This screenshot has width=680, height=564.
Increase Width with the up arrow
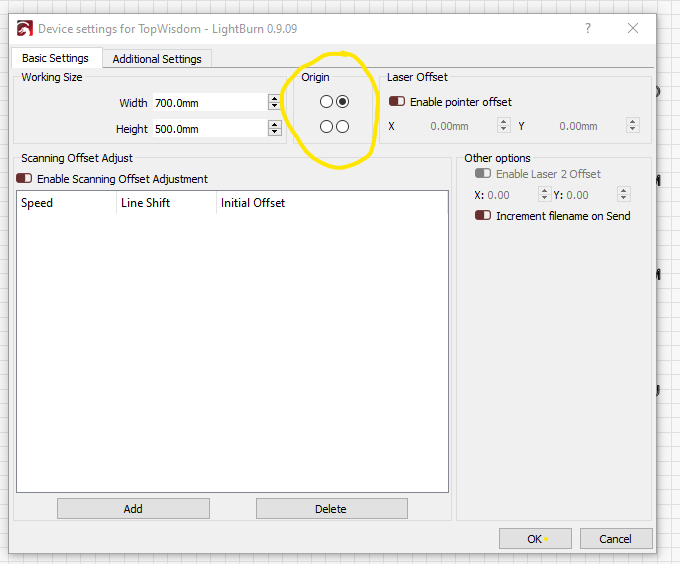coord(275,98)
